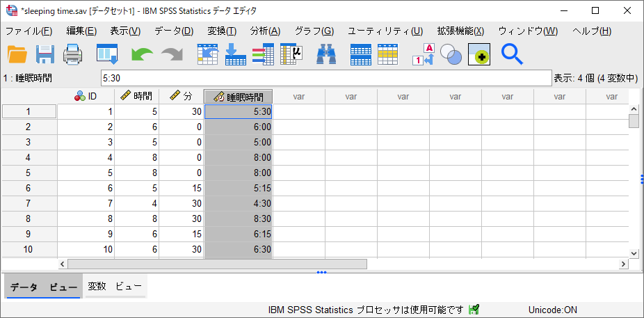Open the 表示 menu
The width and height of the screenshot is (644, 318).
coord(125,31)
